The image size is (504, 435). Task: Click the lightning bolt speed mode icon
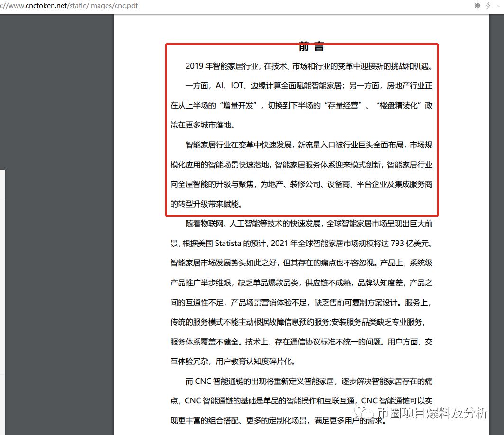[x=488, y=6]
